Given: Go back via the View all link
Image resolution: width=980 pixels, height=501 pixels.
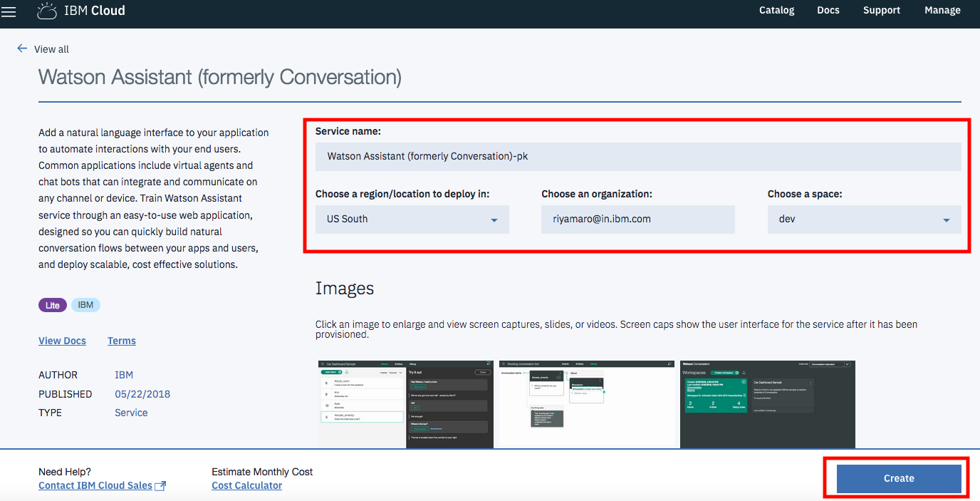Looking at the screenshot, I should pyautogui.click(x=51, y=49).
